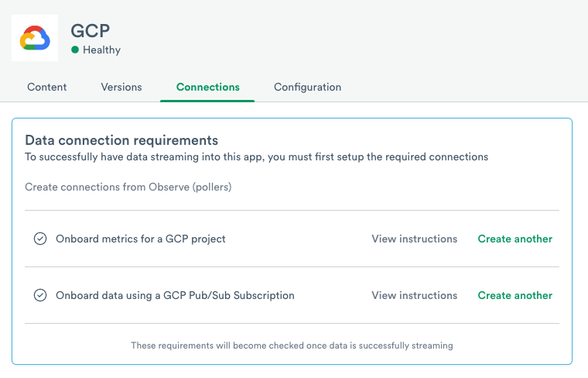Select the Connections tab
588x378 pixels.
click(x=208, y=87)
